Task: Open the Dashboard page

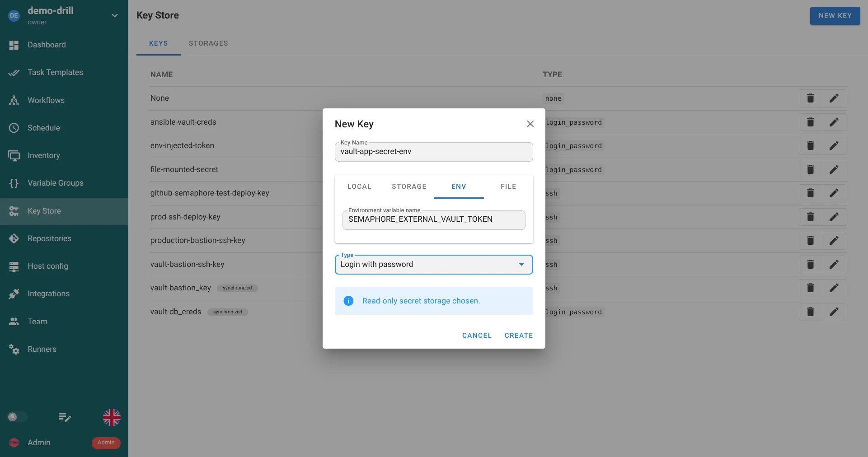Action: [64, 45]
